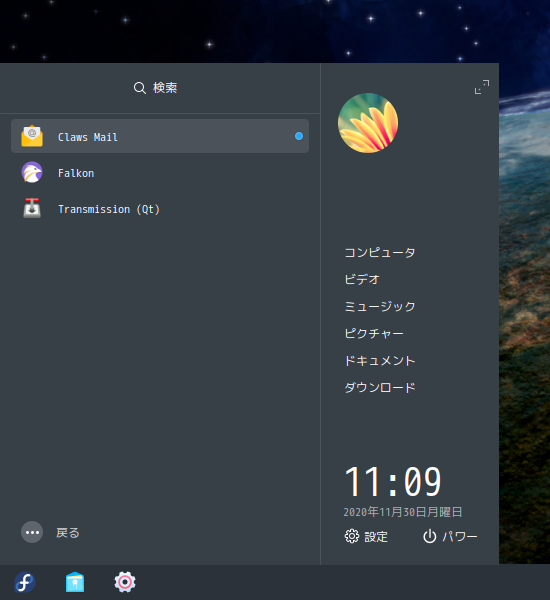Click the 検索 search field
This screenshot has height=600, width=550.
tap(160, 88)
